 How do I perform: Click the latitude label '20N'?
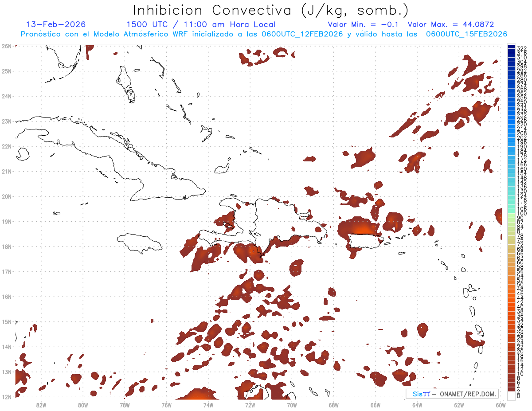click(6, 196)
